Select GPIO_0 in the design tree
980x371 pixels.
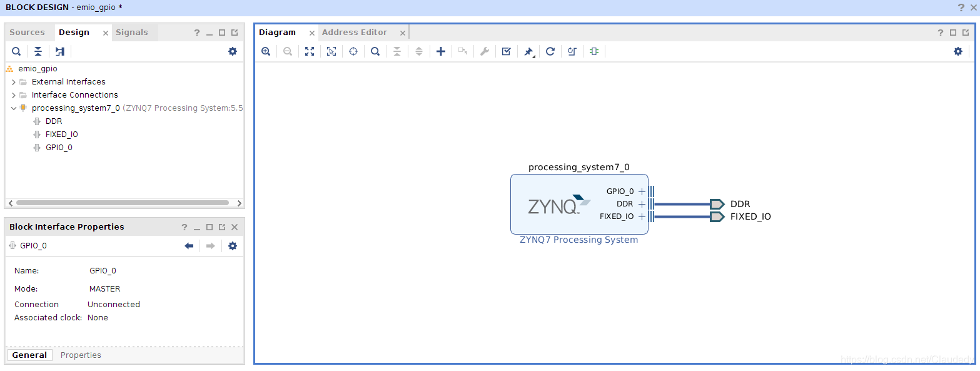click(59, 148)
